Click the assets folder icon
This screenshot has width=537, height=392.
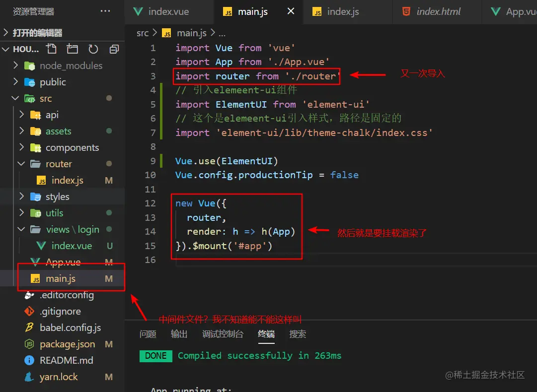[x=36, y=131]
